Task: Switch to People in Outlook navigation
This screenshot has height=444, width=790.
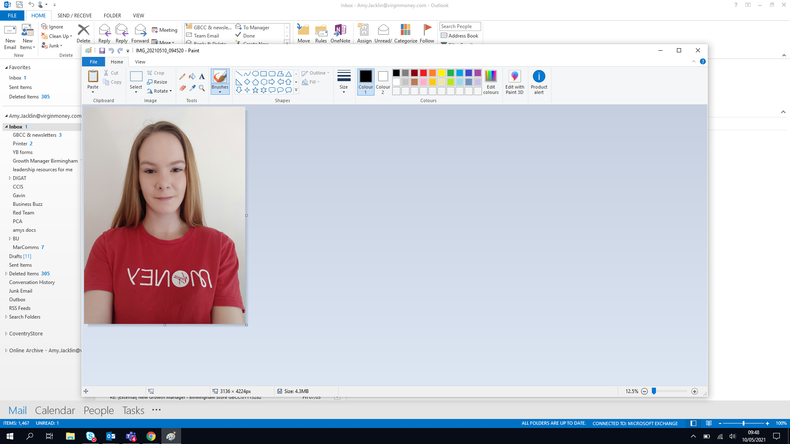Action: [x=98, y=410]
